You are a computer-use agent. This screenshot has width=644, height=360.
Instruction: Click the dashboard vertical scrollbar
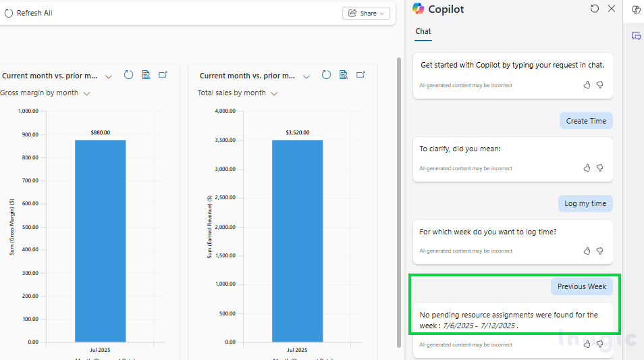(399, 203)
